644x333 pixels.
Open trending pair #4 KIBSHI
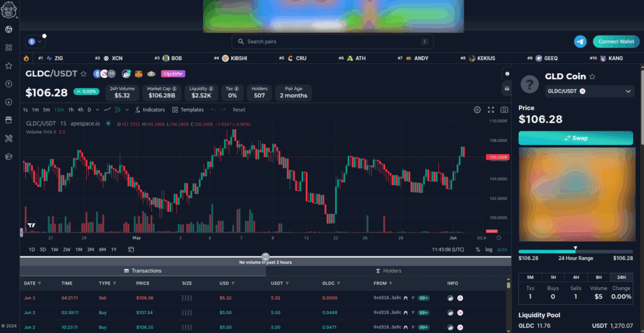[x=230, y=58]
